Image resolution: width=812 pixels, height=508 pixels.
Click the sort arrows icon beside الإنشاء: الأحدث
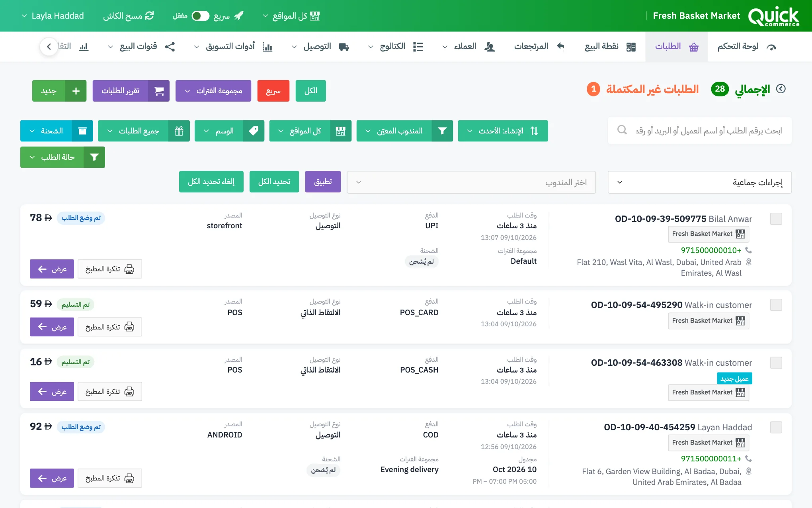point(534,131)
